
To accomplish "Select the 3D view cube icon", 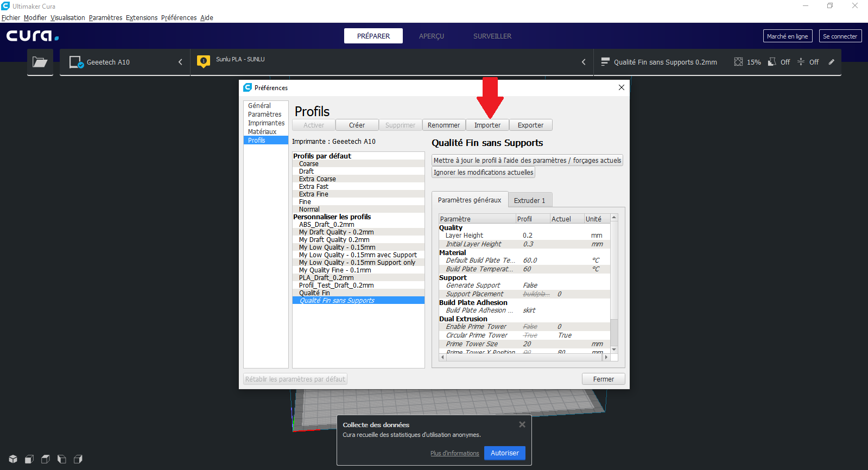I will point(13,459).
